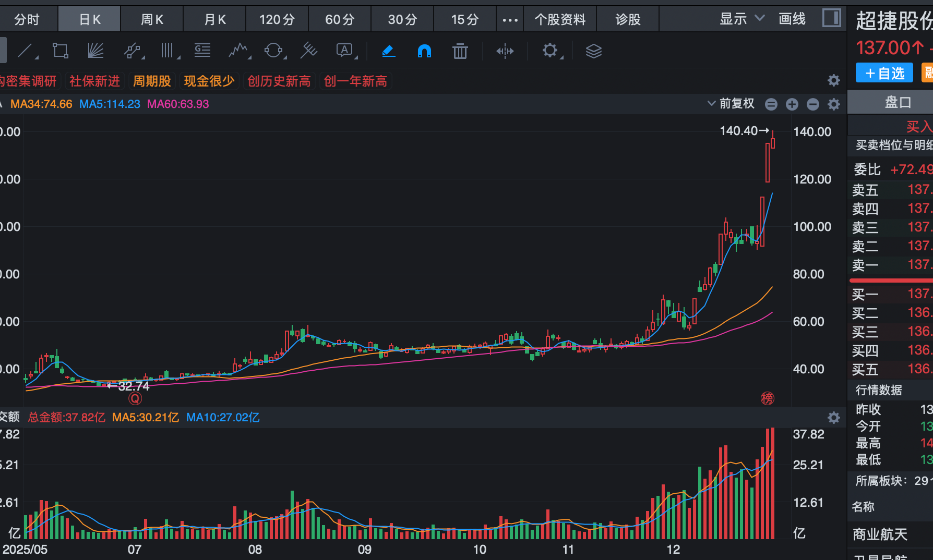Expand more timeframes via the ellipsis
Image resolution: width=933 pixels, height=560 pixels.
coord(510,20)
